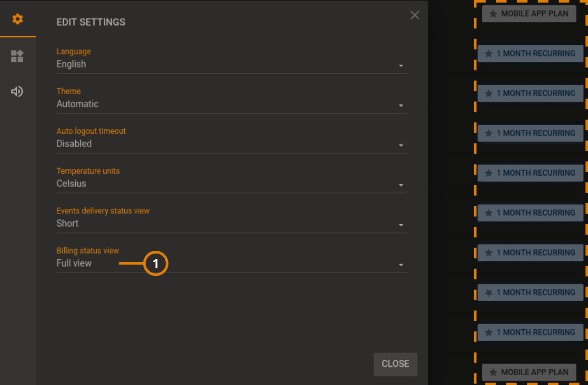588x385 pixels.
Task: Select the widgets panel icon in the sidebar
Action: (x=17, y=56)
